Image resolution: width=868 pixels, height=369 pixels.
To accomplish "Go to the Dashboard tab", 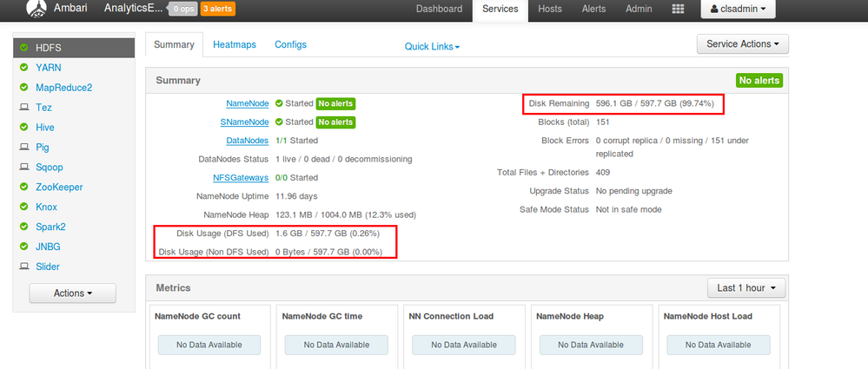I will [x=439, y=9].
